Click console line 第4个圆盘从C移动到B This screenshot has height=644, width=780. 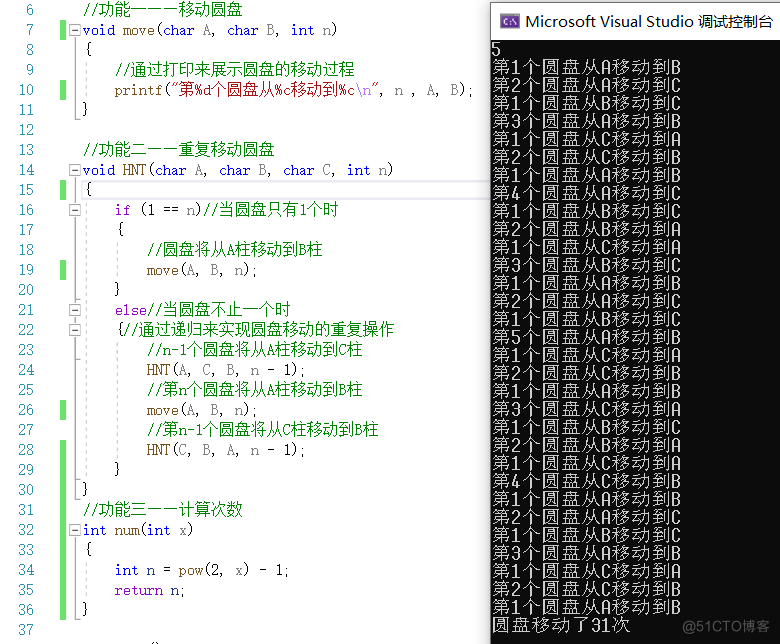point(586,481)
